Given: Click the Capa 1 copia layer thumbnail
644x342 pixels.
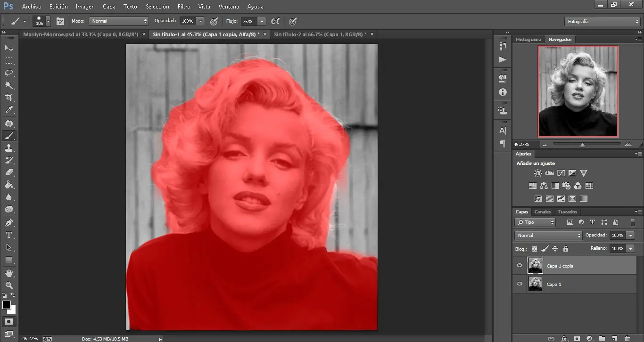Looking at the screenshot, I should (x=535, y=266).
